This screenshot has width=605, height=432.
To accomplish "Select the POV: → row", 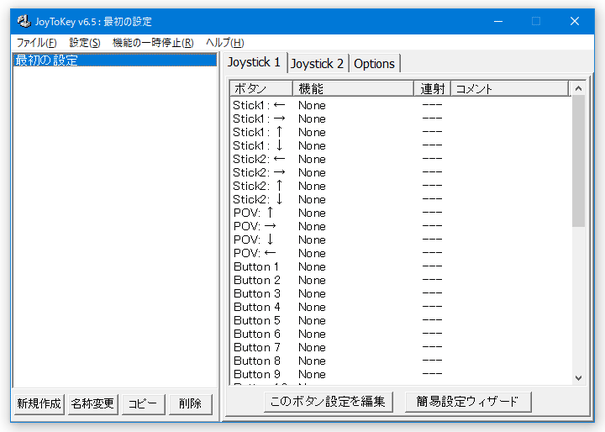I will tap(401, 226).
